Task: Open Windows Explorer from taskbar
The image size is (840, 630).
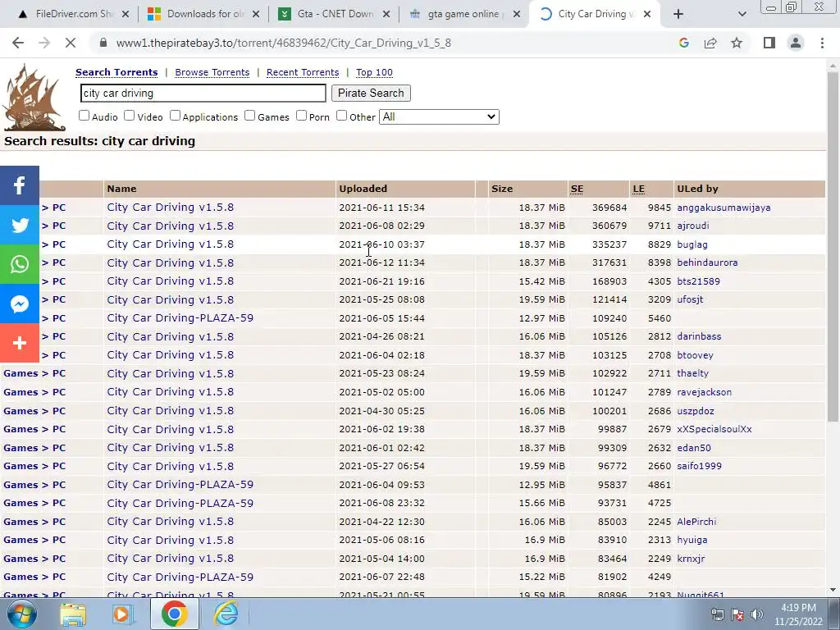Action: point(73,614)
